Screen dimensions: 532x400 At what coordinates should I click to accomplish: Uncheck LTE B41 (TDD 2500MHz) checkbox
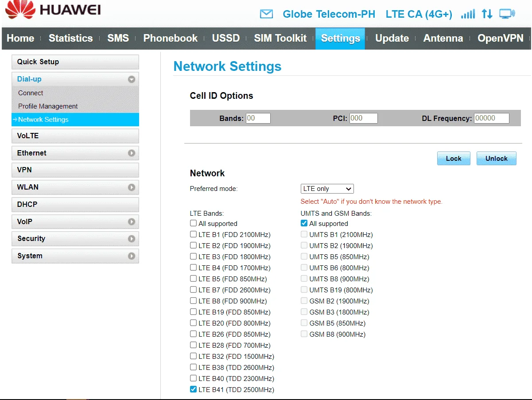pyautogui.click(x=193, y=389)
